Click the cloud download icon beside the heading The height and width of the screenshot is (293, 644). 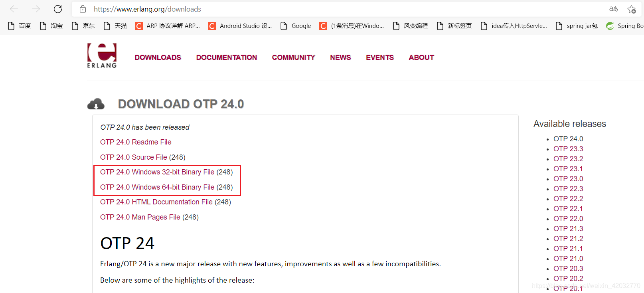point(96,104)
